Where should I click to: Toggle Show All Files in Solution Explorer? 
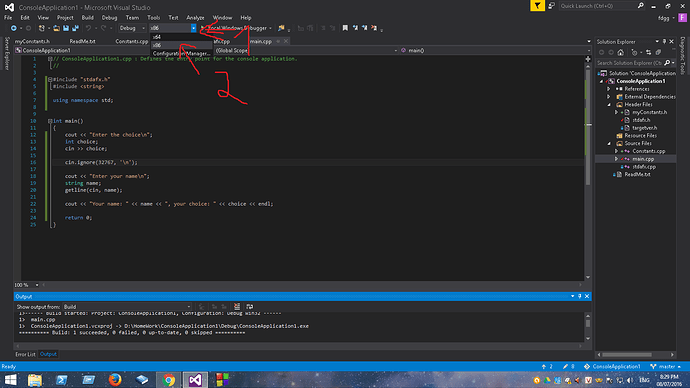pos(658,52)
